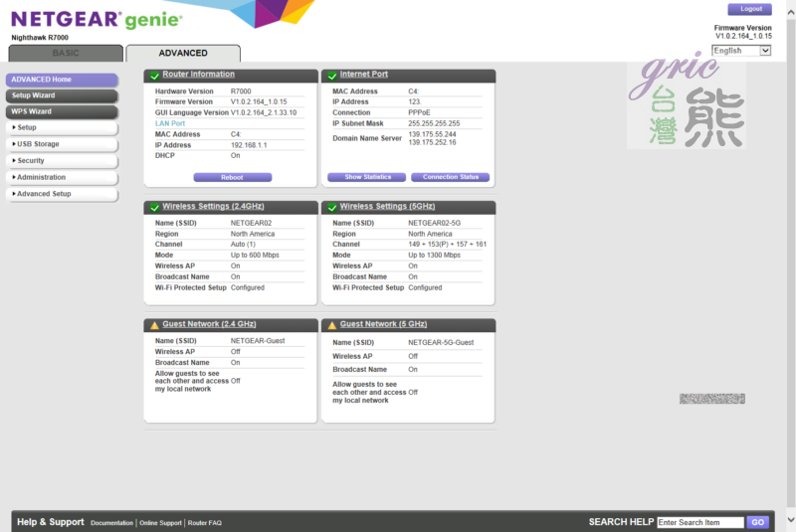Image resolution: width=796 pixels, height=532 pixels.
Task: Open the Documentation link in Help & Support
Action: click(x=111, y=523)
